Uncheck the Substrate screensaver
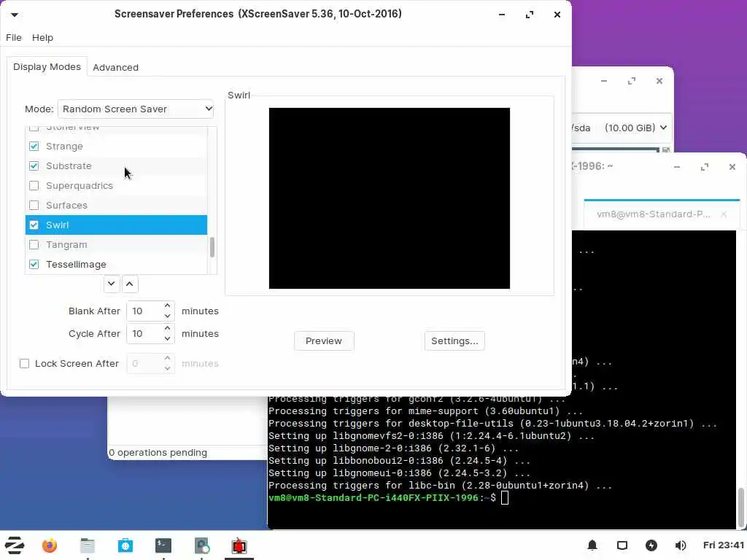Screen dimensions: 747x560 [34, 166]
